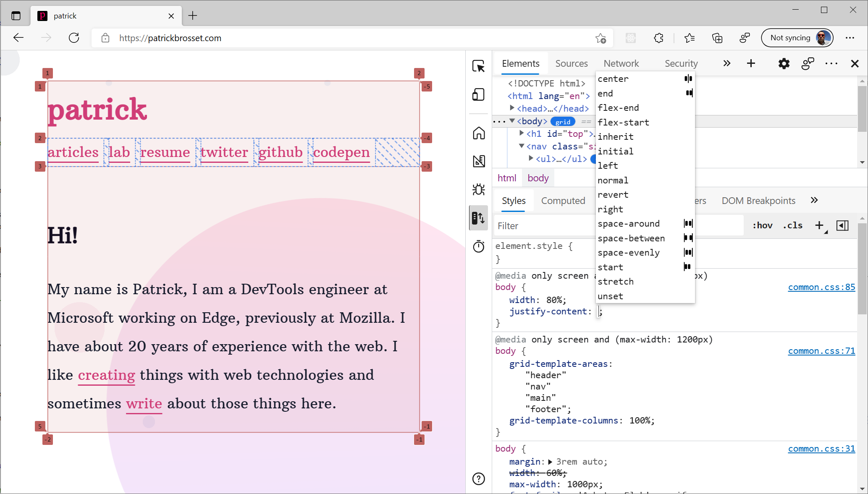Select the element inspector picker tool
Viewport: 868px width, 494px height.
click(x=478, y=67)
